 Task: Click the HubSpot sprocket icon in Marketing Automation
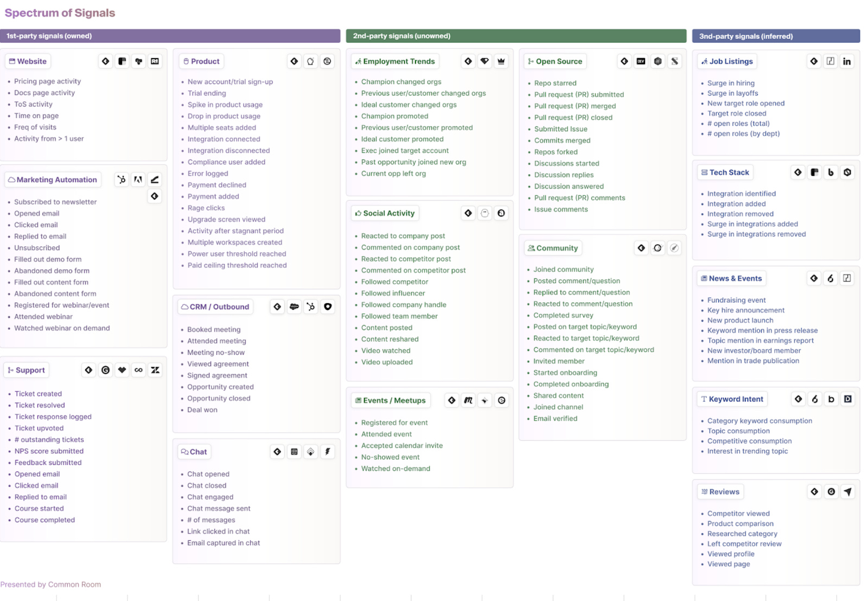pyautogui.click(x=122, y=180)
